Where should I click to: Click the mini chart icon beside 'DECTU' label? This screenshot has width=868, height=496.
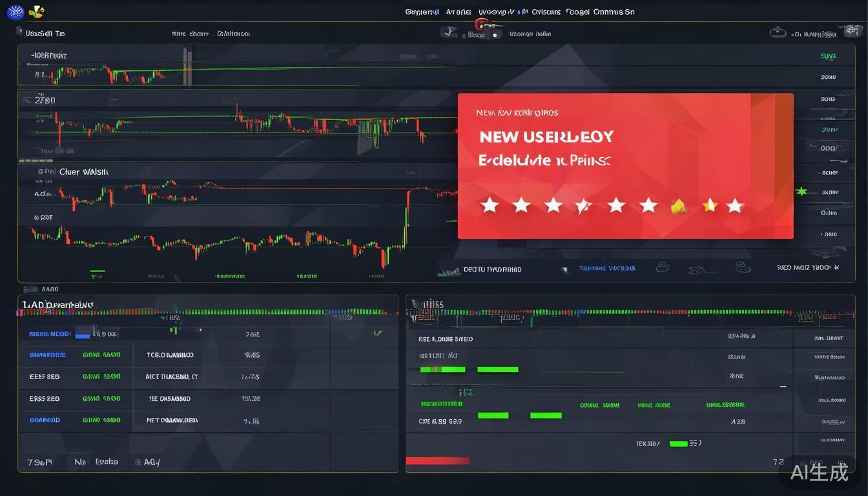point(449,269)
